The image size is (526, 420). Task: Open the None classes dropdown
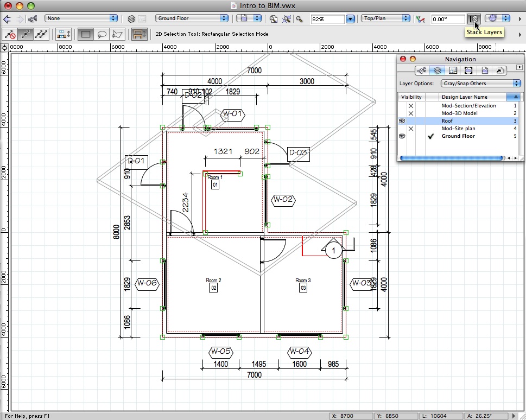tap(81, 18)
